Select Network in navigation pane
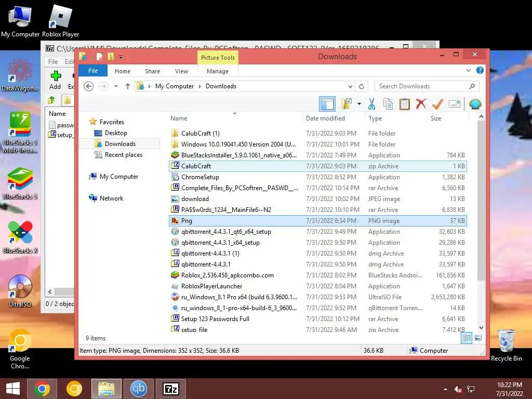Screen dimensions: 532x399 coord(111,198)
